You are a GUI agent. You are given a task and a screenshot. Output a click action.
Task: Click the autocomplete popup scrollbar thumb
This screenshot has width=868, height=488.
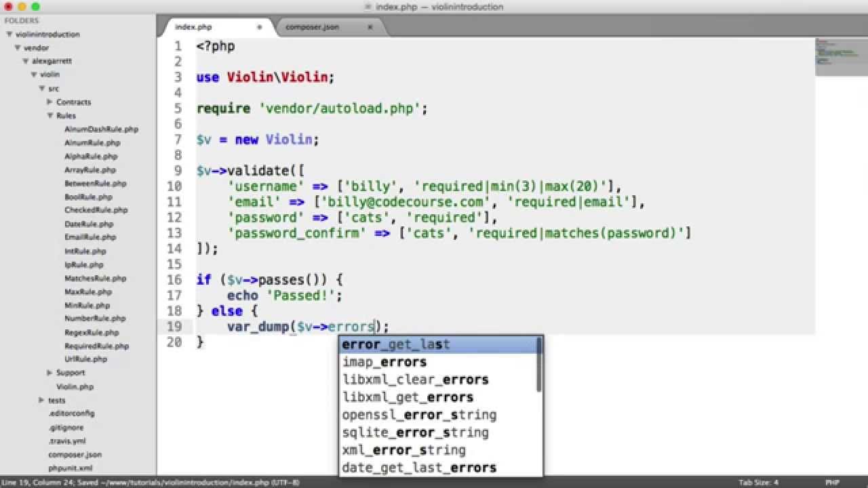pos(540,365)
